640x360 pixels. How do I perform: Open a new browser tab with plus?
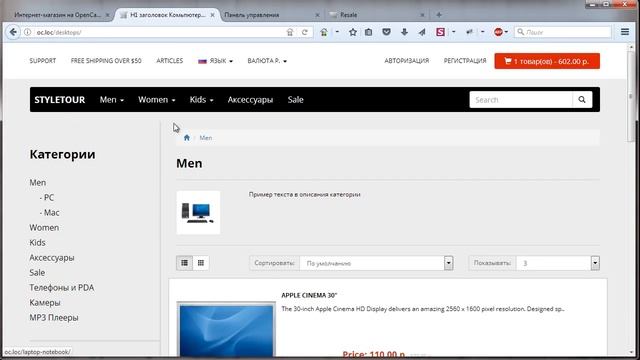[439, 15]
